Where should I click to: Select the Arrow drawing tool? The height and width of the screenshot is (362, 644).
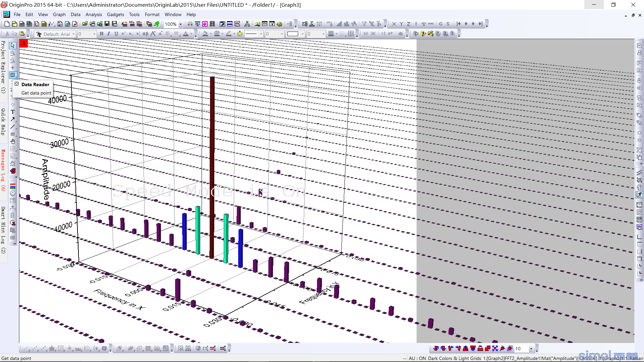point(13,119)
